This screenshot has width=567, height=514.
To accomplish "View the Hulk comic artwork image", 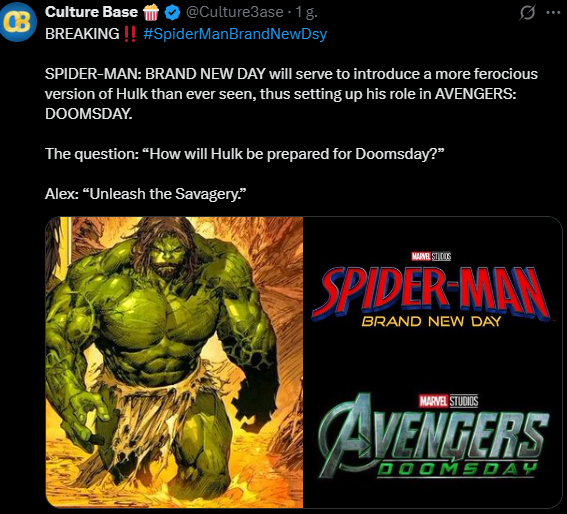I will coord(174,362).
